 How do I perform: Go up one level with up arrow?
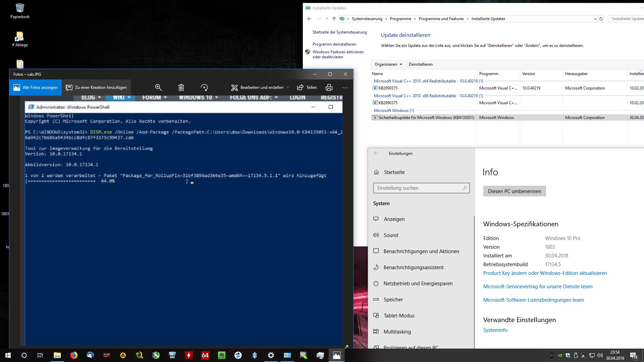point(334,19)
